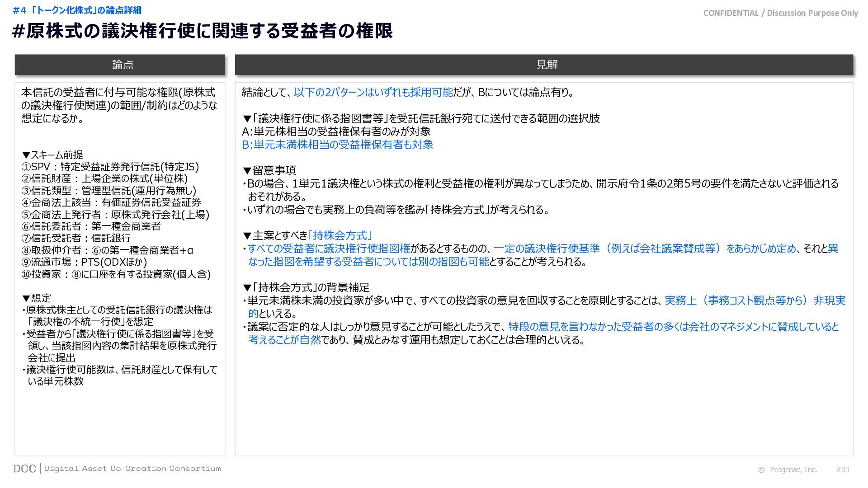Click the 論点 dark header bar
Screen dimensions: 868x488
pos(120,65)
